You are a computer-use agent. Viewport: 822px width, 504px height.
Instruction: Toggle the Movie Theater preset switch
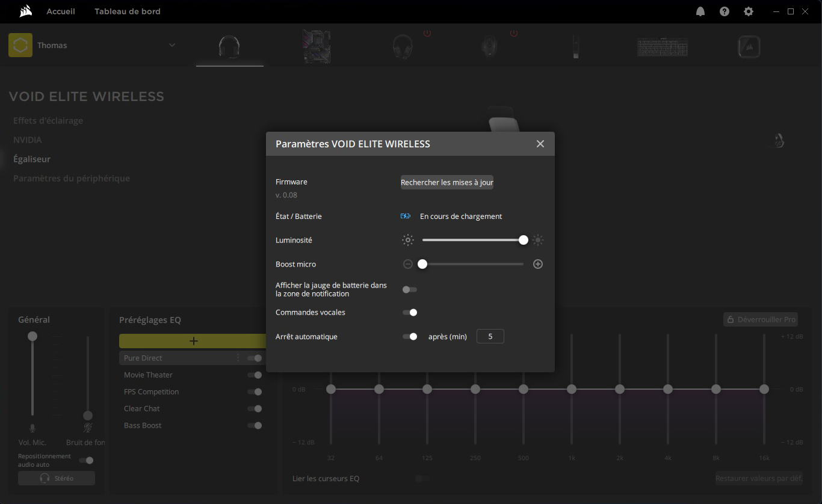(255, 375)
